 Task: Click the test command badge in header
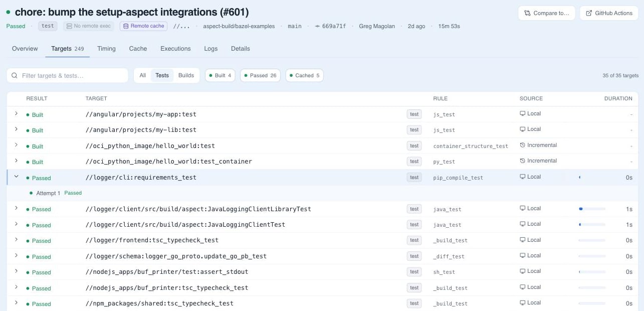(x=48, y=26)
